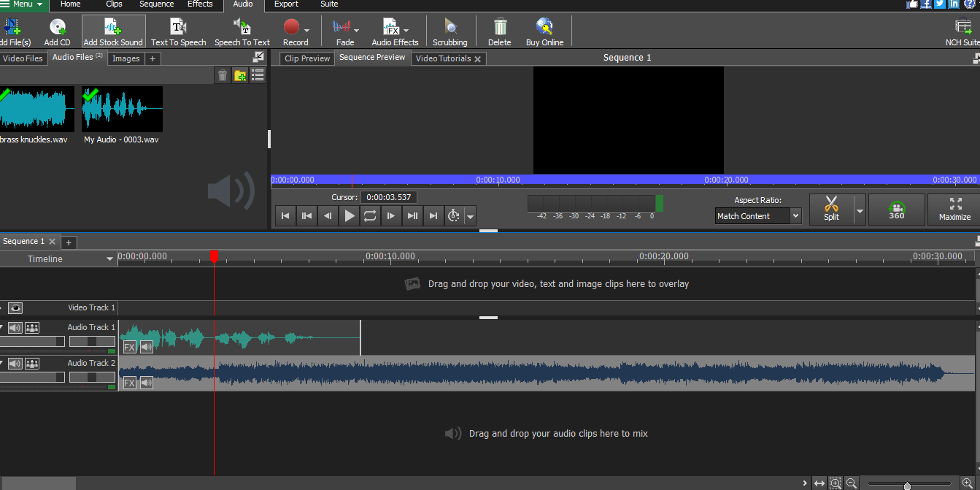Maximize the preview window
The image size is (980, 490).
click(x=954, y=209)
